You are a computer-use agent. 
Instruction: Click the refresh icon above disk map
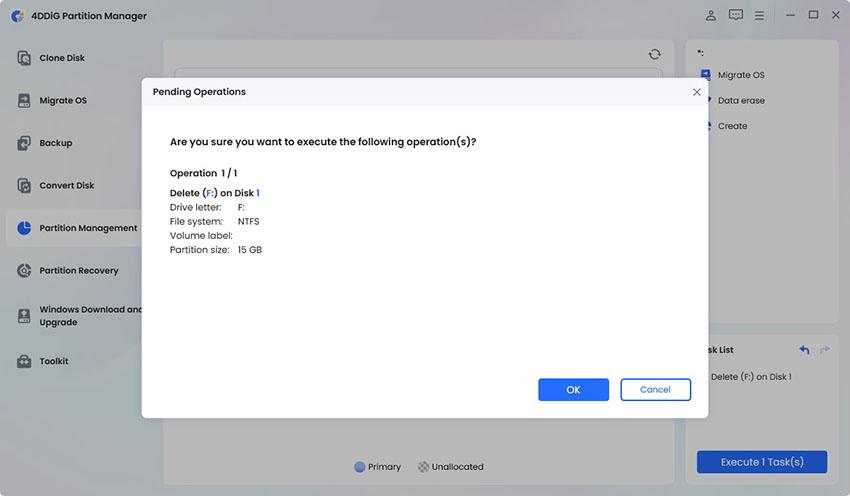(654, 54)
